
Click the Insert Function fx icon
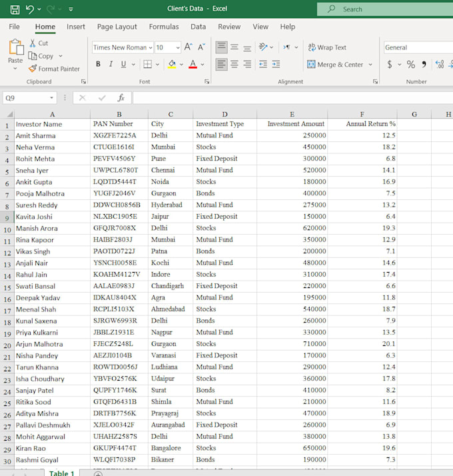[x=121, y=98]
